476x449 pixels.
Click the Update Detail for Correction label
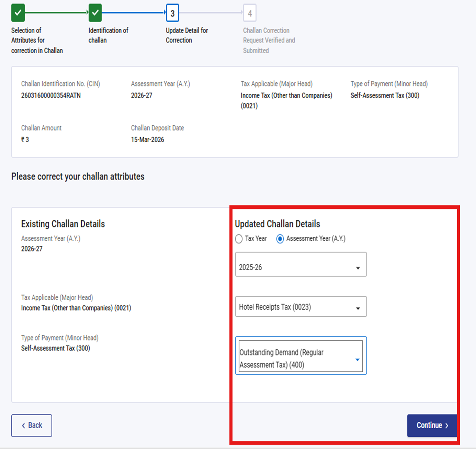tap(187, 35)
